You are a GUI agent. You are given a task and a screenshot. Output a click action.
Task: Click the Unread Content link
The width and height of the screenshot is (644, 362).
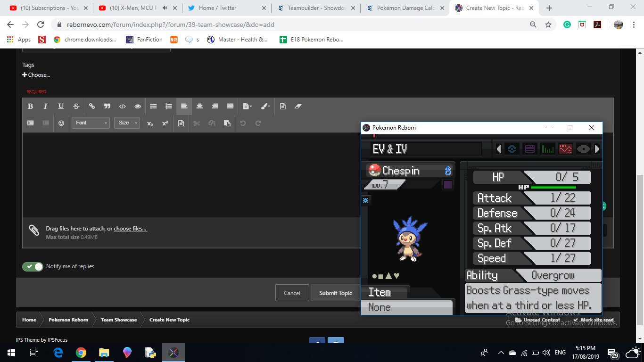537,320
